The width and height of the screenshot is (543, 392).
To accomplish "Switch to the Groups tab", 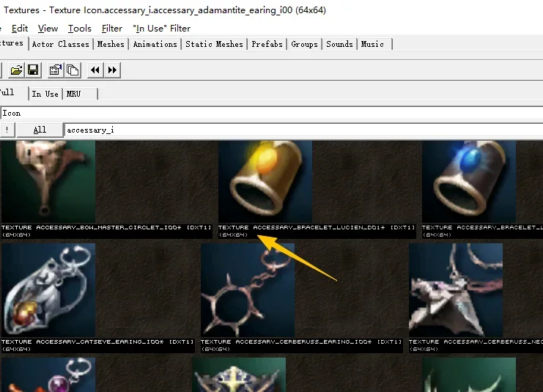I will 304,44.
